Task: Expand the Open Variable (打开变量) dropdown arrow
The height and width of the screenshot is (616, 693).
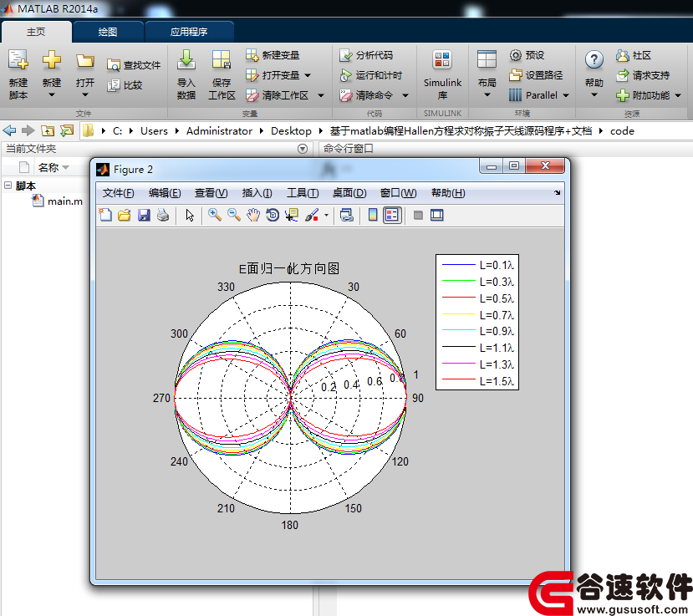Action: pyautogui.click(x=308, y=75)
